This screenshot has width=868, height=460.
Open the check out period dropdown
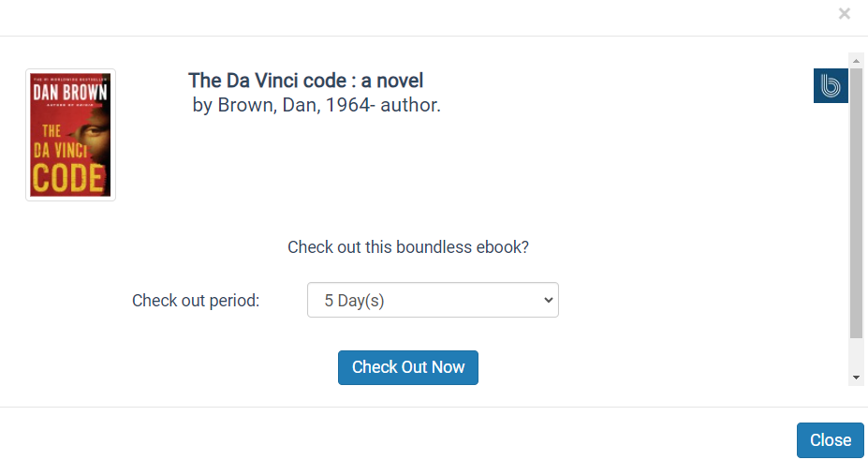432,301
